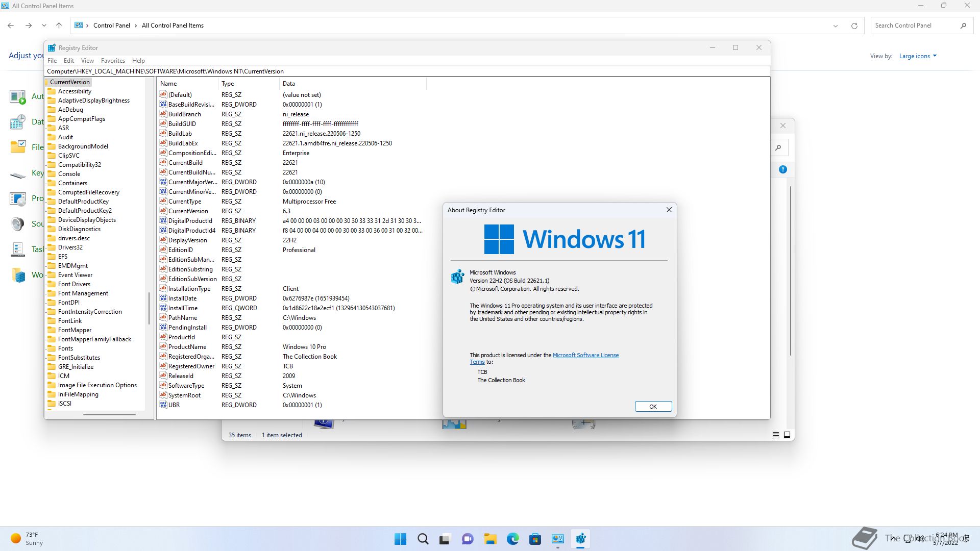
Task: Open the Help menu in Registry Editor
Action: [138, 60]
